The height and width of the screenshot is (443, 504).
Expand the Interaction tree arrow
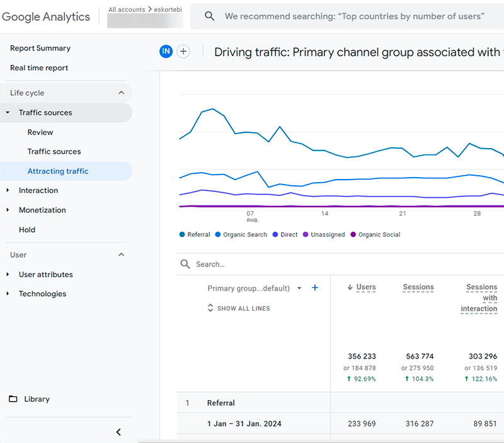click(8, 190)
